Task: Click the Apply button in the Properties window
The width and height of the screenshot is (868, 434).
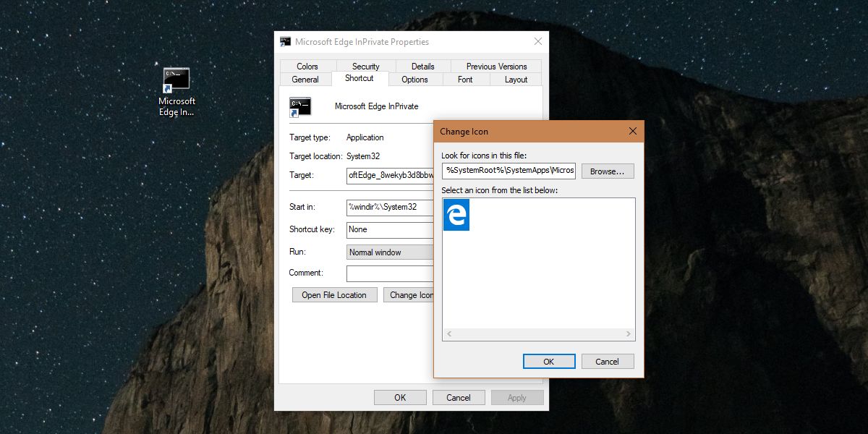Action: (517, 397)
